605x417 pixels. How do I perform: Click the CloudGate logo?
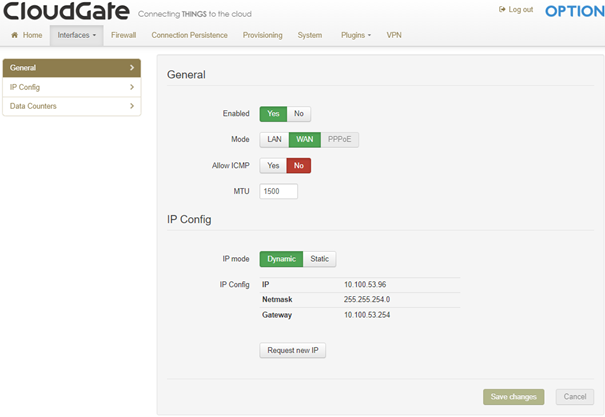(x=66, y=12)
